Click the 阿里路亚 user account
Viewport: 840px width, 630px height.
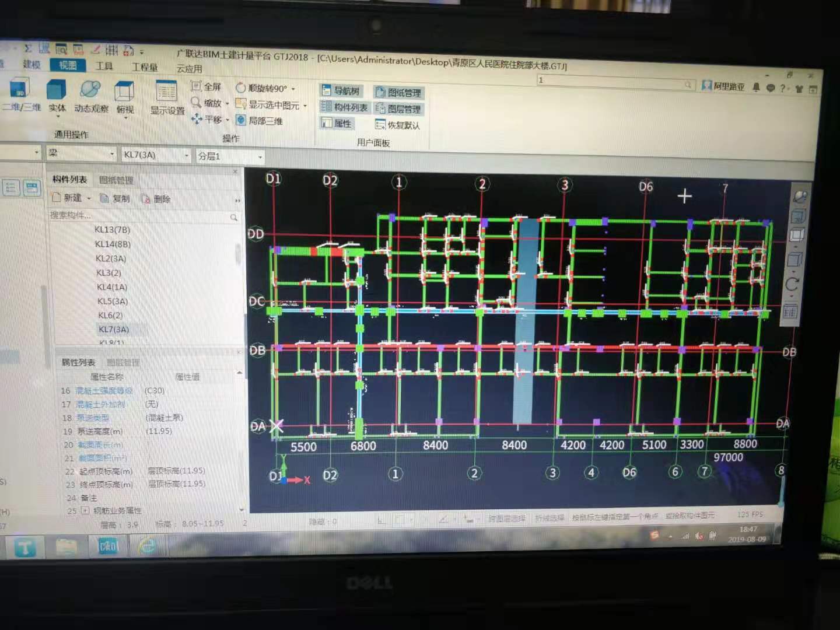723,86
